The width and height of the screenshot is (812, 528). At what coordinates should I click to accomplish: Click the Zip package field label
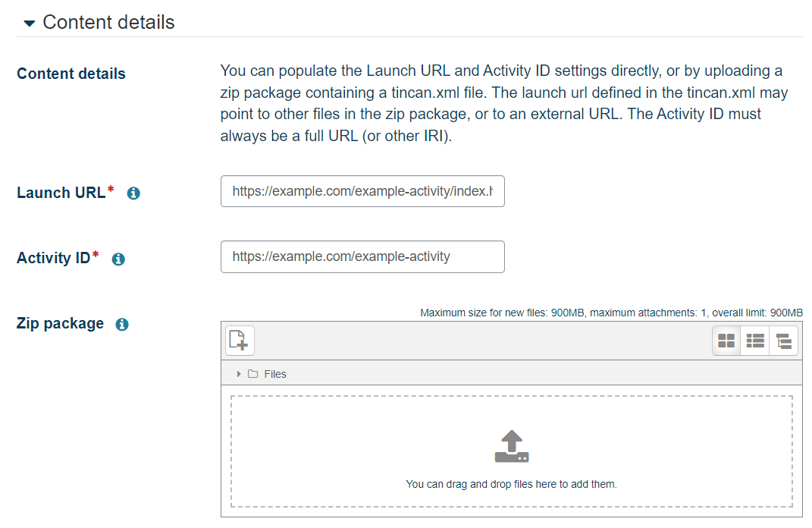(x=60, y=323)
